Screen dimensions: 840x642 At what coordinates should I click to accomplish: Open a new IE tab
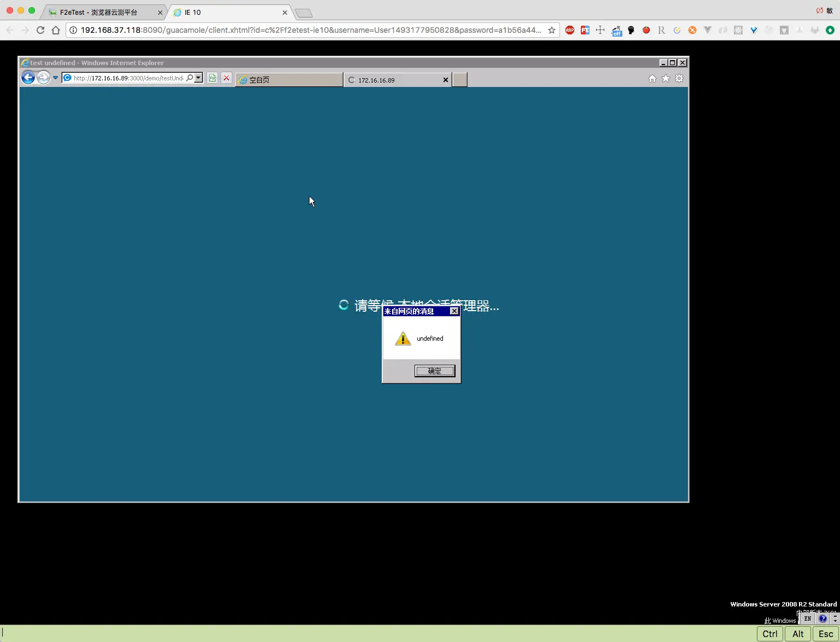pyautogui.click(x=460, y=80)
